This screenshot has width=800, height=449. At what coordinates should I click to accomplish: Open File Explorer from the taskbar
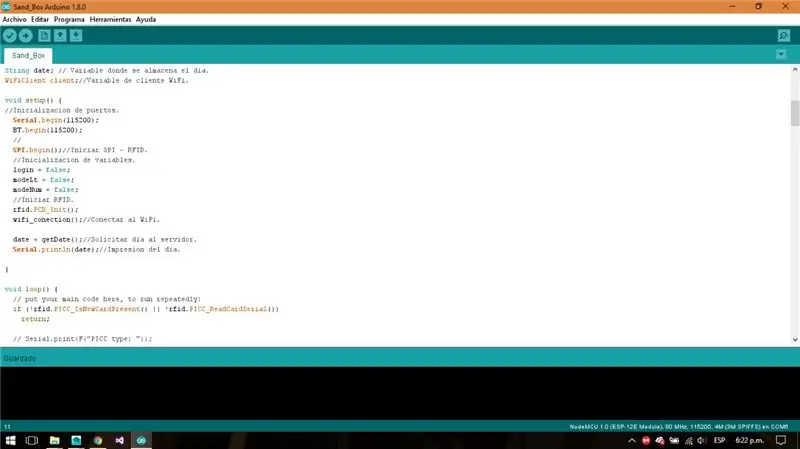point(55,440)
